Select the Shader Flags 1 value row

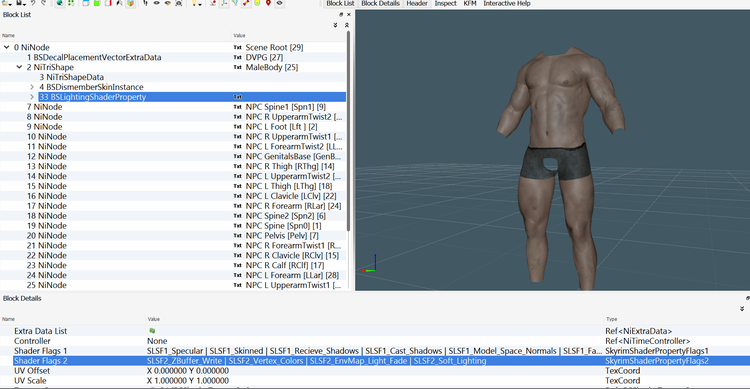(x=375, y=351)
